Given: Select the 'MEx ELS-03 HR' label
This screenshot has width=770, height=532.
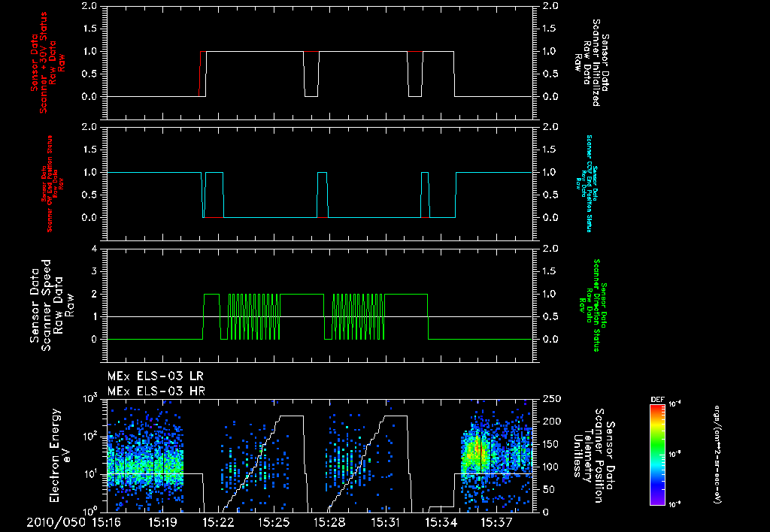Looking at the screenshot, I should click(156, 391).
